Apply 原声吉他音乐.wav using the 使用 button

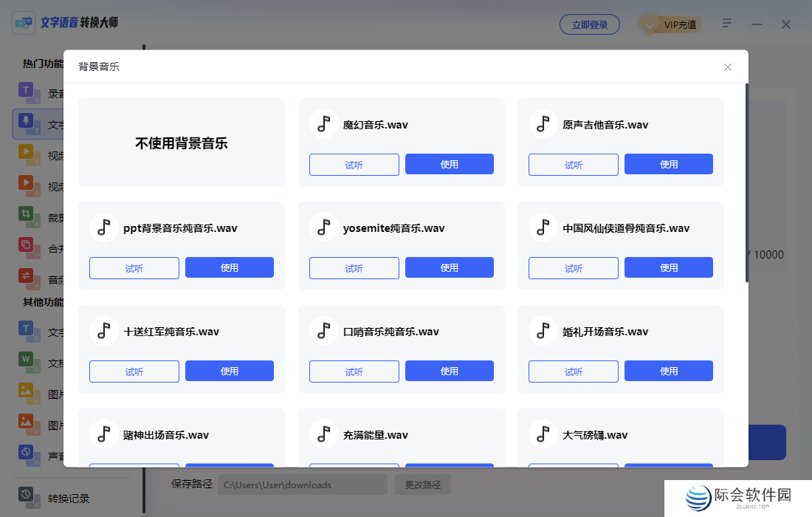[x=669, y=164]
